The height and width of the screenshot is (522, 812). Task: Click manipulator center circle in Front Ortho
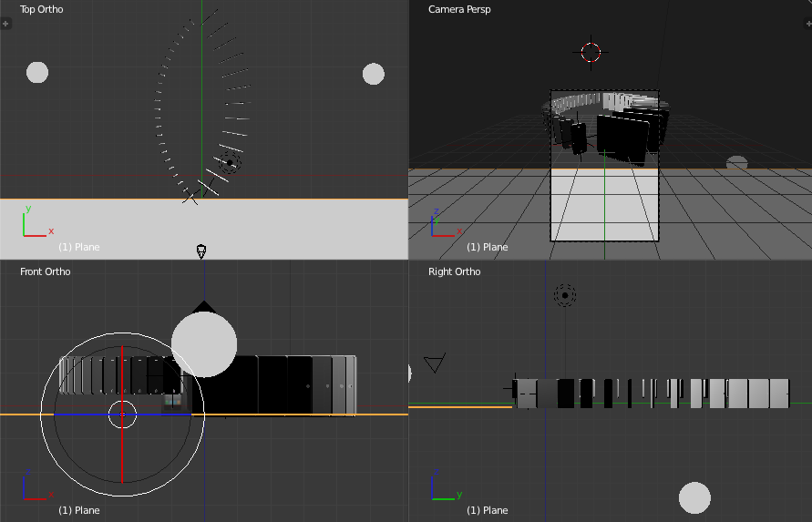point(122,415)
